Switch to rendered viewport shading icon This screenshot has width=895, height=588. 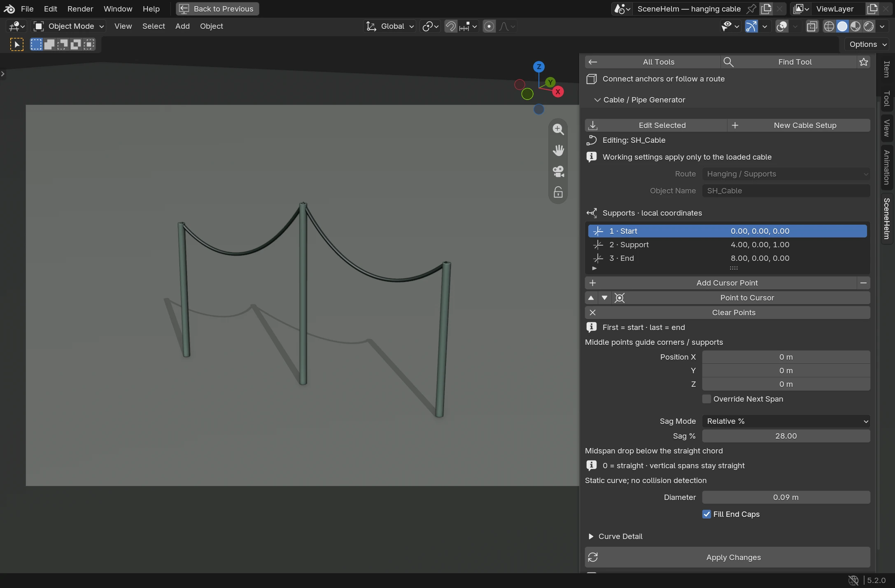pyautogui.click(x=868, y=26)
